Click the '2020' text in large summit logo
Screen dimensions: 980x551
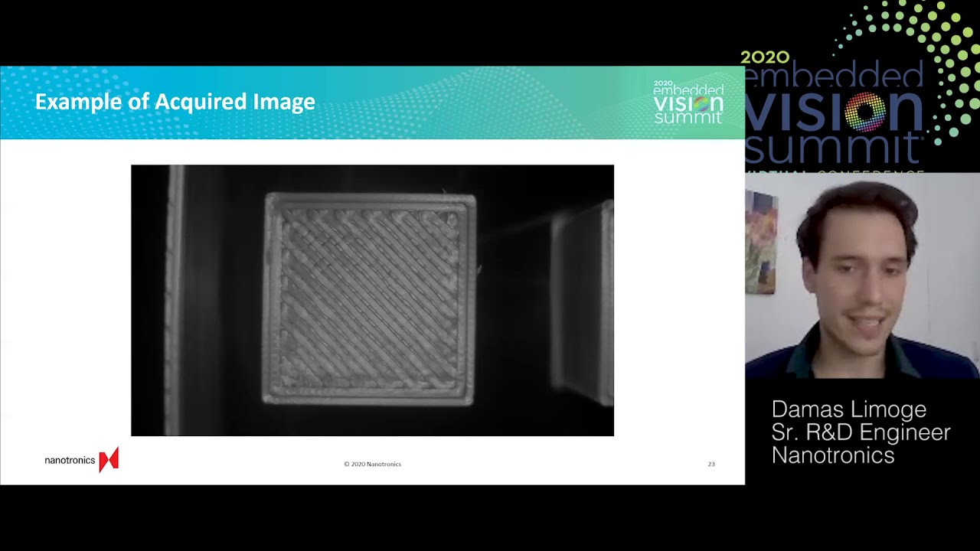pyautogui.click(x=764, y=57)
